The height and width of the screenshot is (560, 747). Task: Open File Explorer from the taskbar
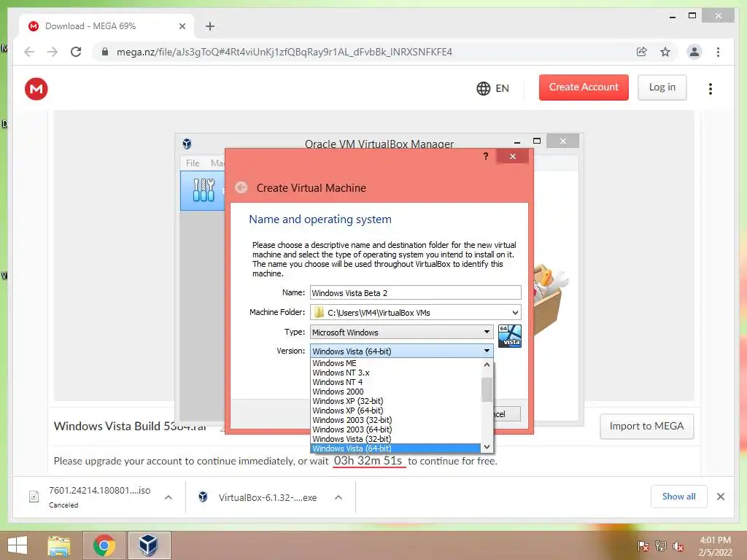(x=59, y=545)
